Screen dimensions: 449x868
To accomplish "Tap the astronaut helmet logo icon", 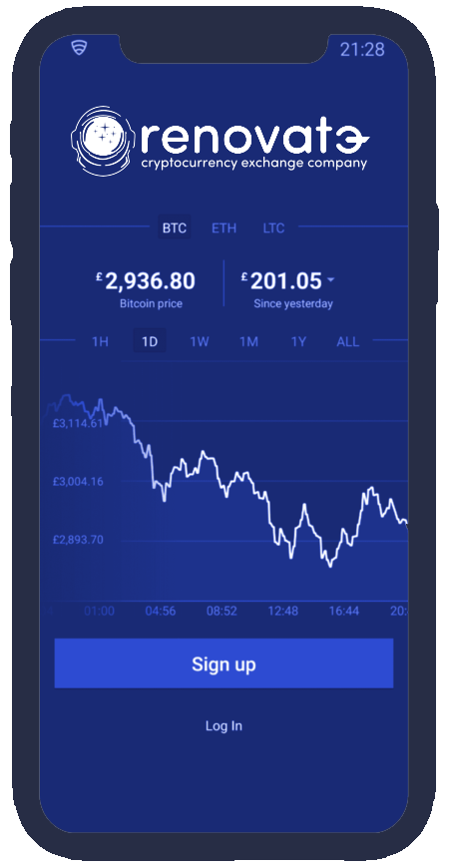I will coord(104,141).
